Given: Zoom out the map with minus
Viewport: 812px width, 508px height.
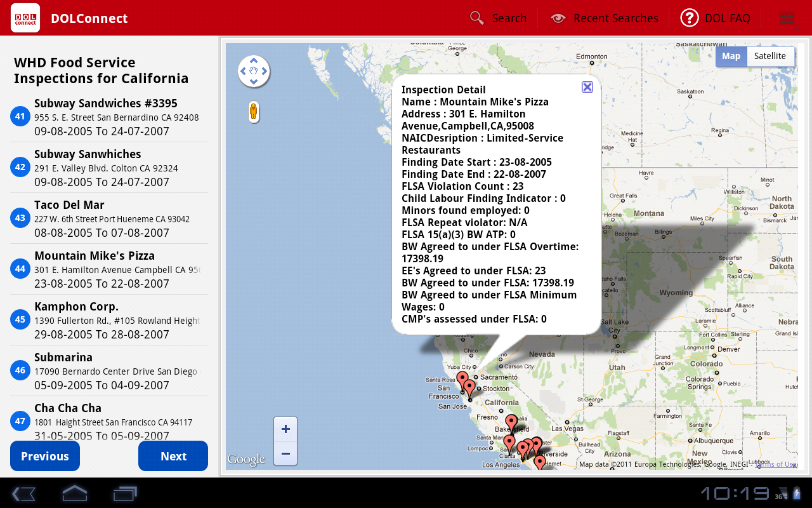Looking at the screenshot, I should 285,453.
